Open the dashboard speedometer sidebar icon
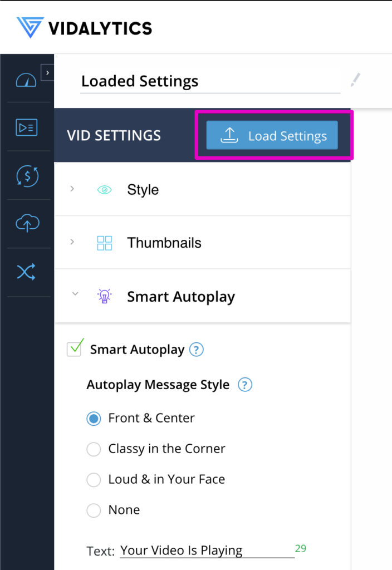The width and height of the screenshot is (392, 570). (x=26, y=80)
